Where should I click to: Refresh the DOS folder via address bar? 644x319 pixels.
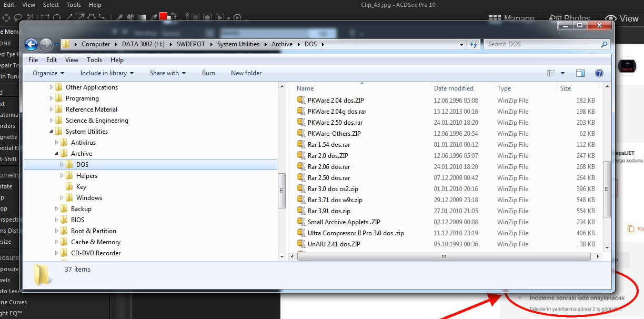point(474,44)
